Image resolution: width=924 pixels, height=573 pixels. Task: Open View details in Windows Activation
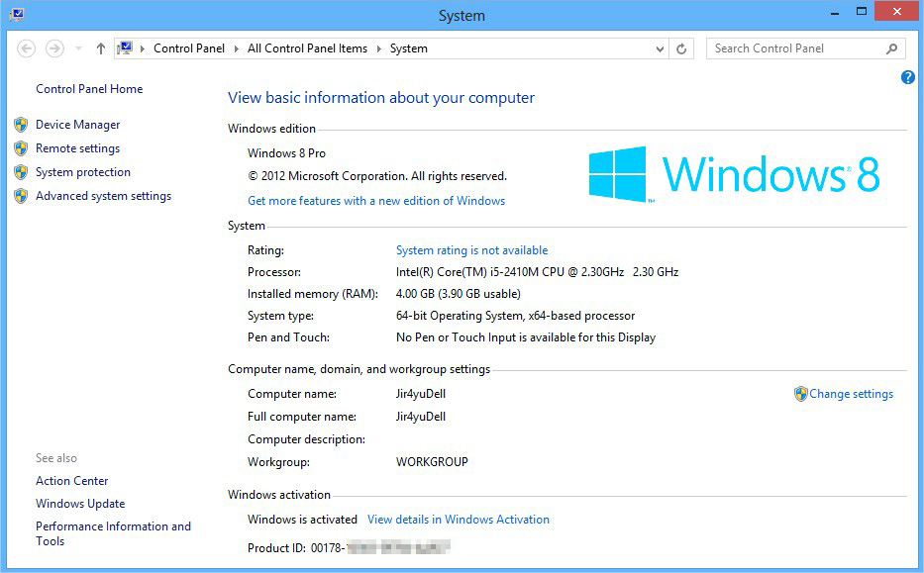coord(459,520)
